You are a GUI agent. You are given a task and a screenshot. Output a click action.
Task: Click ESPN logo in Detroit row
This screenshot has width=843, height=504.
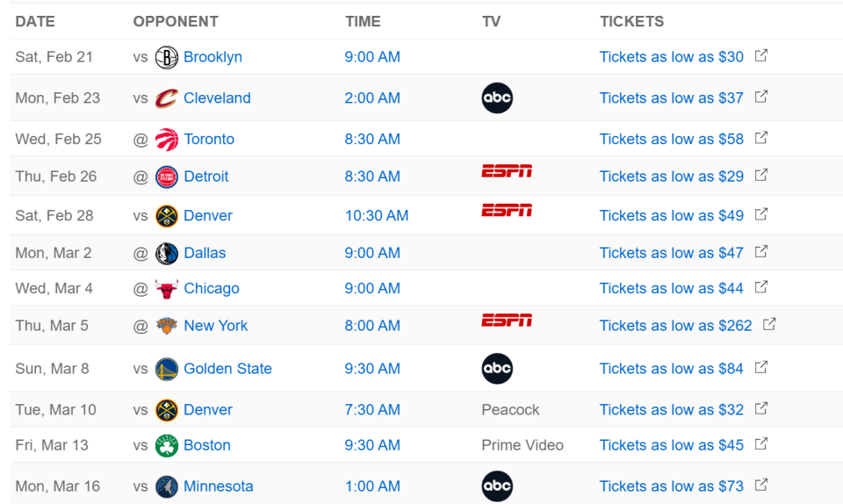coord(507,171)
